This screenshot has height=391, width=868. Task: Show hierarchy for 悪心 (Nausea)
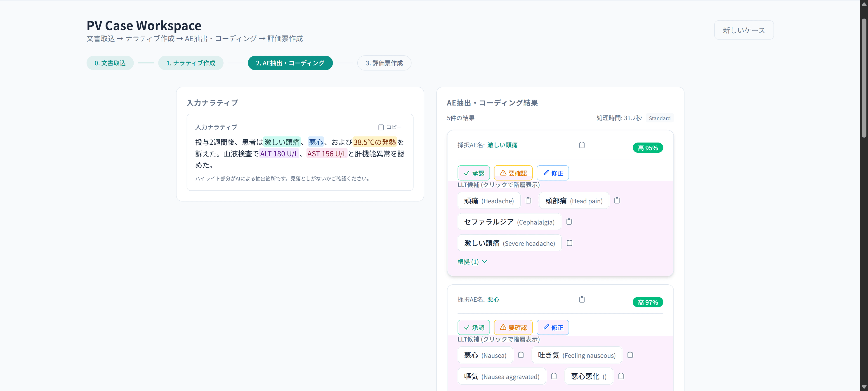(x=485, y=355)
